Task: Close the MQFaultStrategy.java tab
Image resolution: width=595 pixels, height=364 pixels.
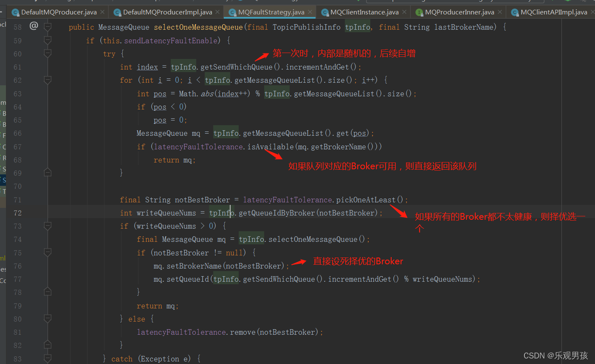Action: [310, 12]
